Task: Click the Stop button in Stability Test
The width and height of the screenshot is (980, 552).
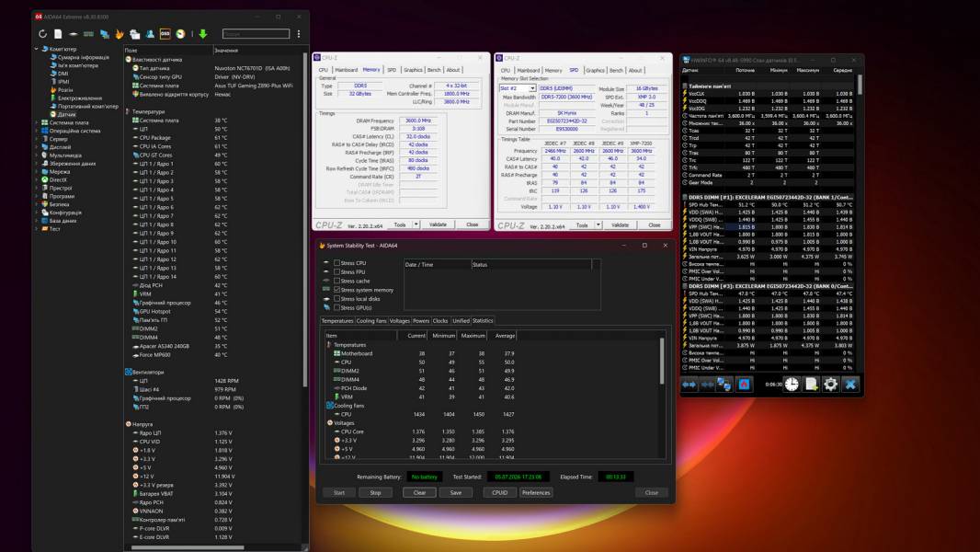Action: pyautogui.click(x=375, y=492)
